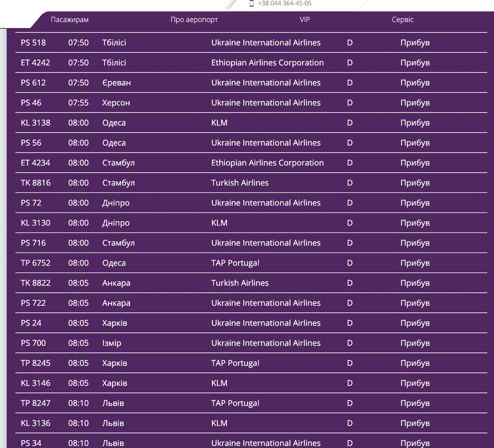The width and height of the screenshot is (494, 448).
Task: Click Ukraine International Airlines in PS 518 row
Action: (x=266, y=43)
